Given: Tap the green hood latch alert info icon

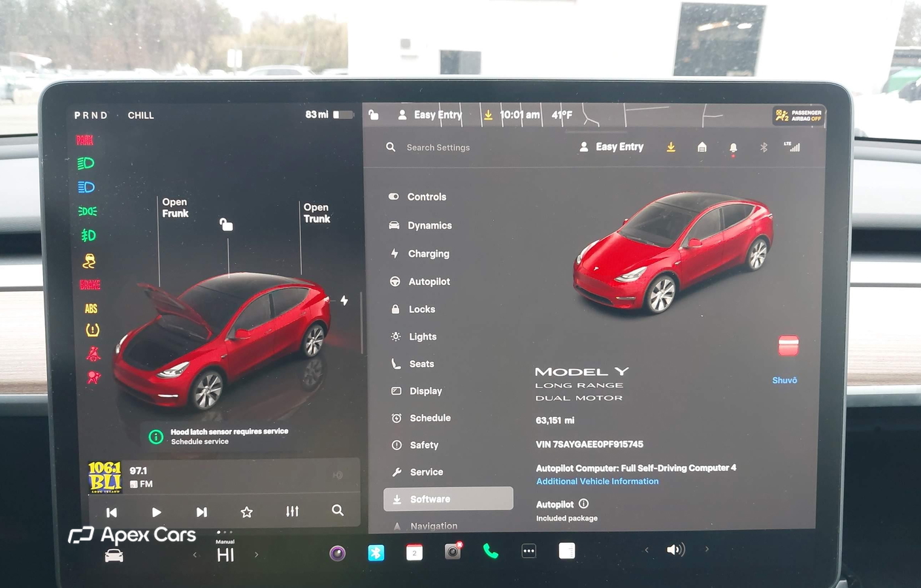Looking at the screenshot, I should coord(155,436).
